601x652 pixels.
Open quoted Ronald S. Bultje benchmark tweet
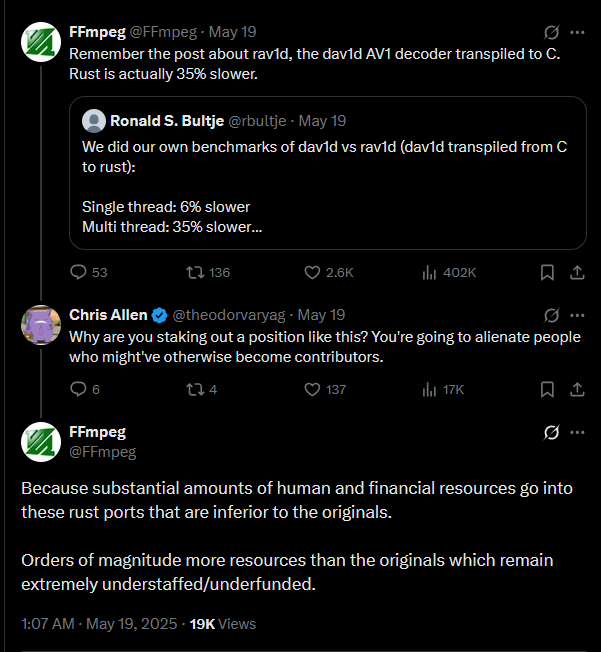click(x=328, y=173)
